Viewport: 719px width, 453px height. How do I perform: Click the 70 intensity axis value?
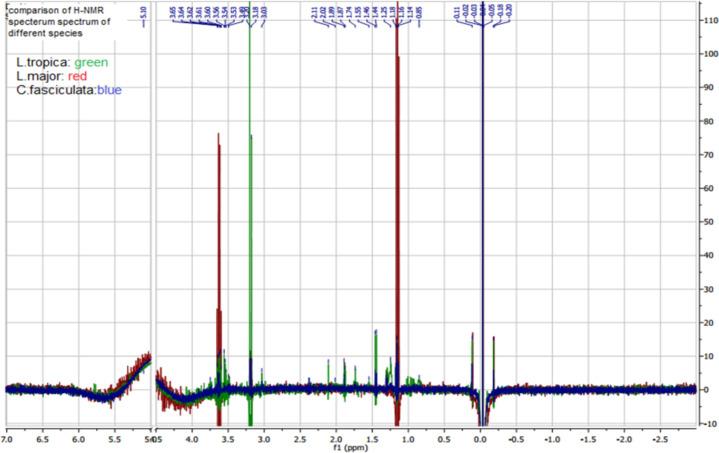coord(709,155)
